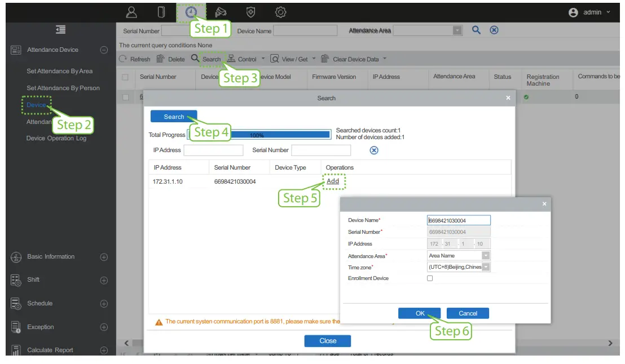This screenshot has height=364, width=625.
Task: Click the Clear Device Data icon
Action: tap(324, 59)
